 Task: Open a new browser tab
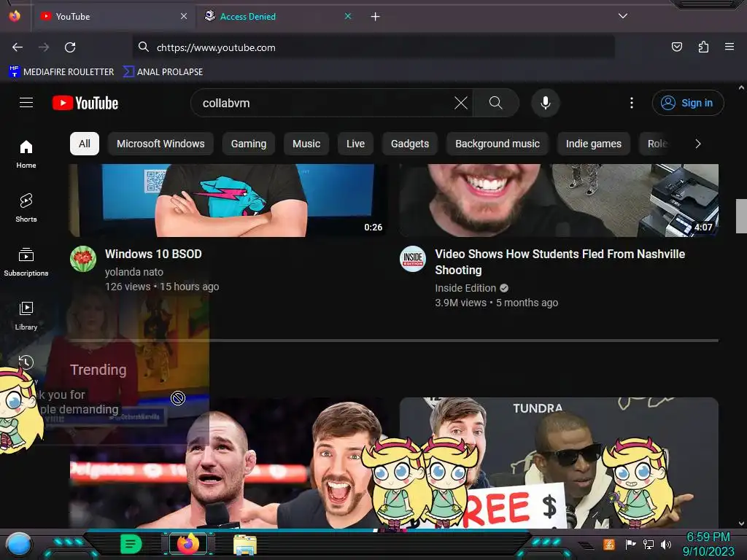pyautogui.click(x=376, y=17)
